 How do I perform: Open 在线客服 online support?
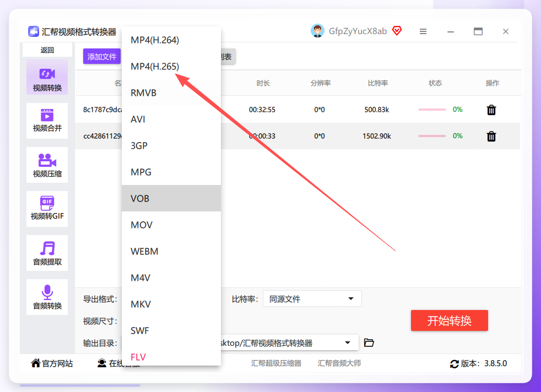point(118,363)
